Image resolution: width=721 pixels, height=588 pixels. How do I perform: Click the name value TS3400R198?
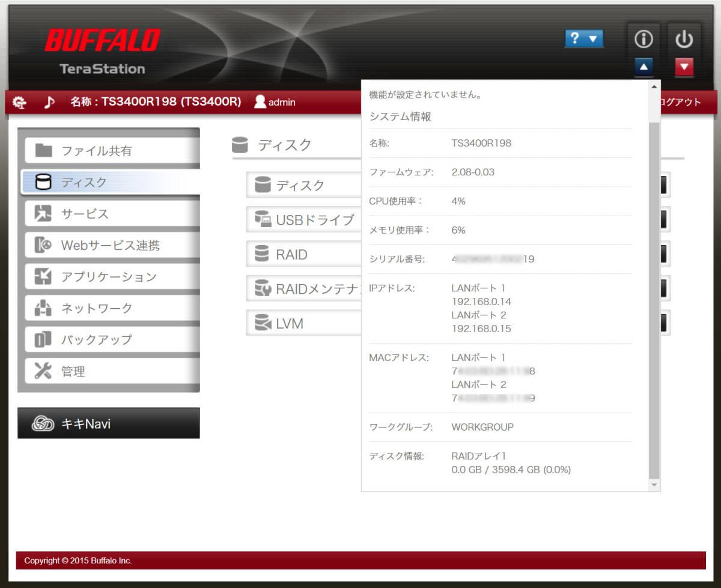(481, 143)
